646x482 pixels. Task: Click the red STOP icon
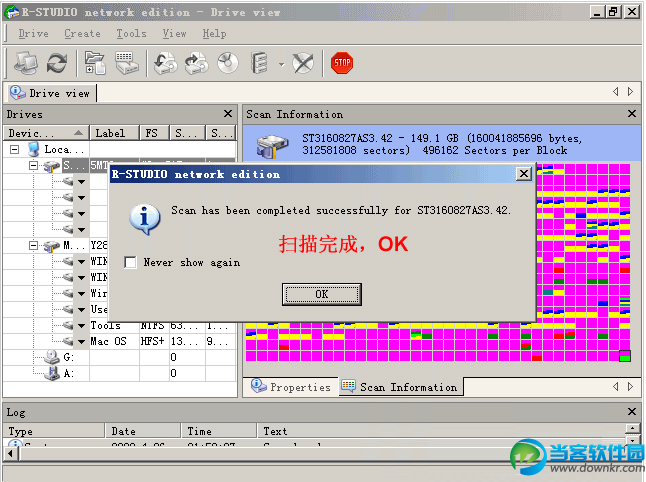342,63
